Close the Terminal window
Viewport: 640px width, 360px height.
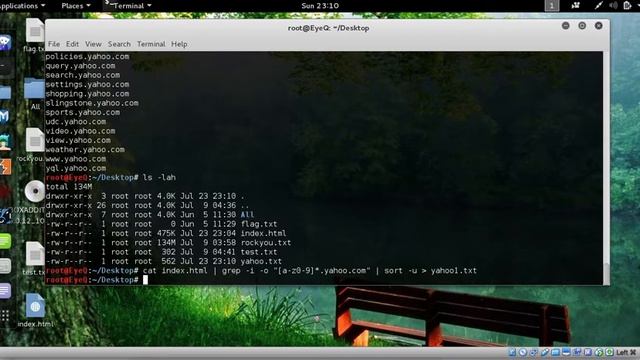[x=598, y=26]
